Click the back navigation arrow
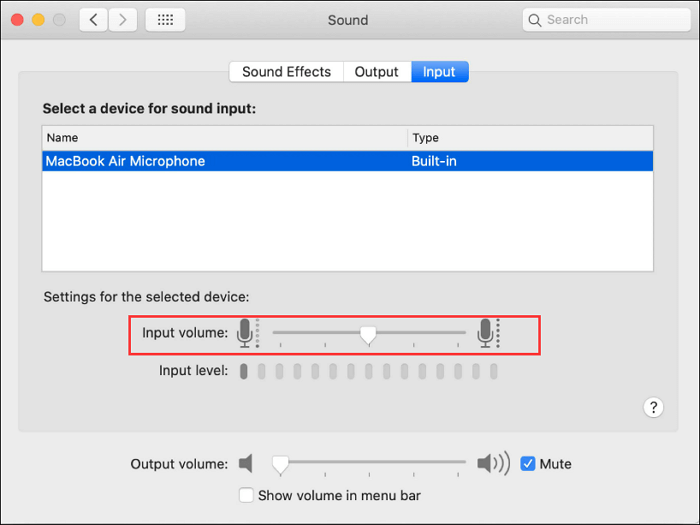 94,20
